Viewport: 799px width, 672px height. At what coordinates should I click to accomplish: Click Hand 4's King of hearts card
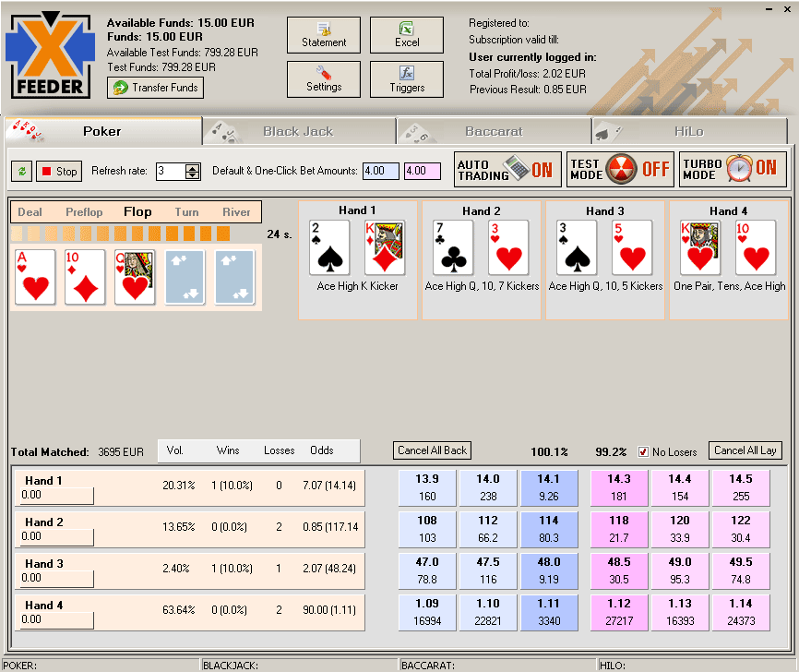tap(700, 247)
